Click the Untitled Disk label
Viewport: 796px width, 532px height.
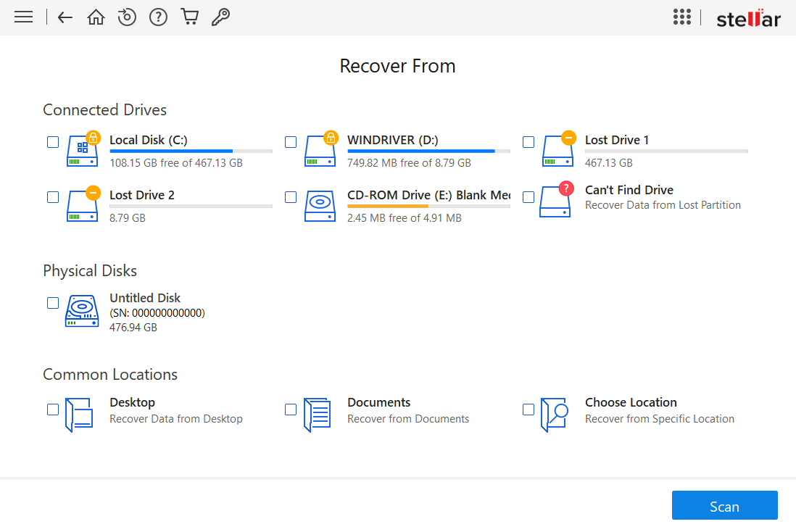click(145, 298)
